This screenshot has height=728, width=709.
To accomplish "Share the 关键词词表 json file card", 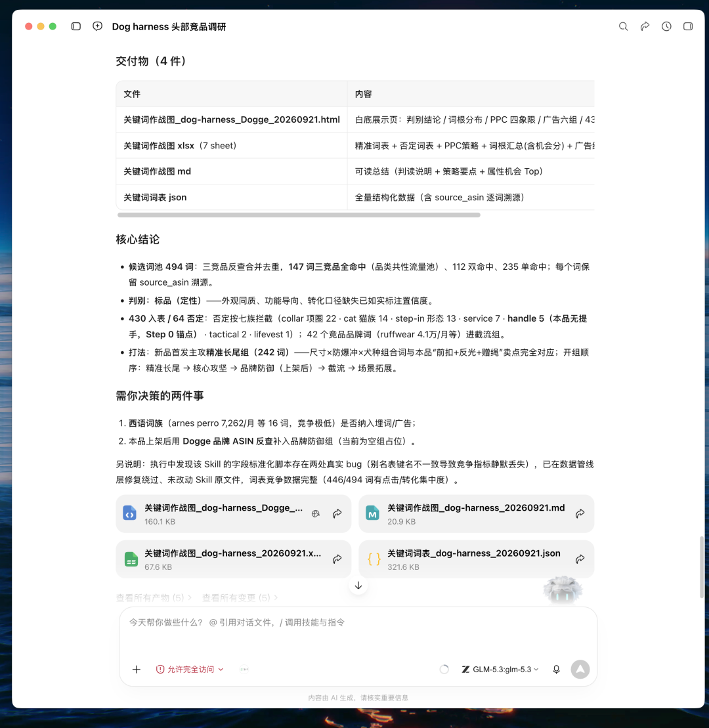I will (580, 559).
